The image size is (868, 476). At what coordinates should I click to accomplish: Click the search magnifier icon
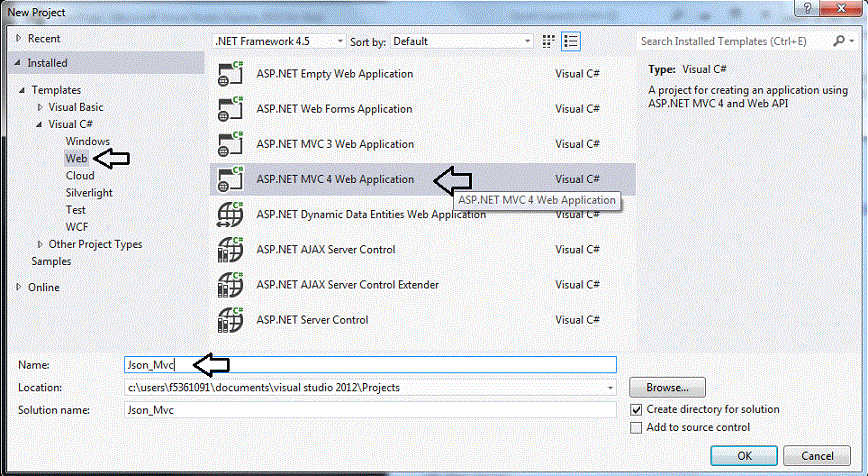point(839,41)
